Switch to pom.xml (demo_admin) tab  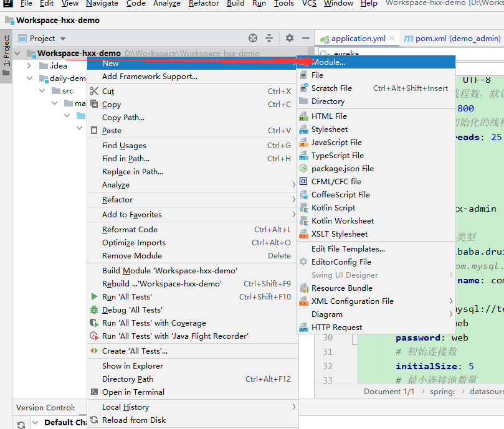pyautogui.click(x=452, y=39)
